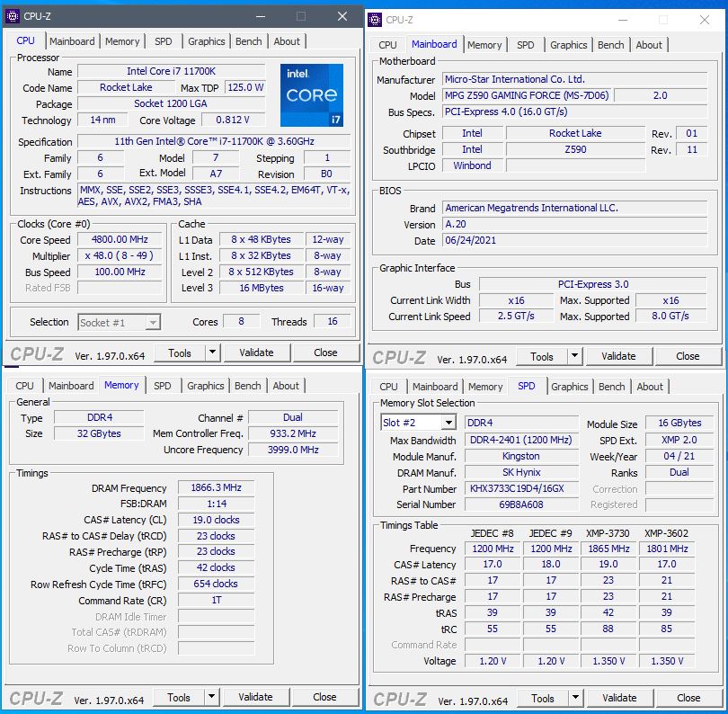Click the Max Bandwidth field DDR4-2401 (1200 MHz)
The height and width of the screenshot is (714, 728).
521,440
